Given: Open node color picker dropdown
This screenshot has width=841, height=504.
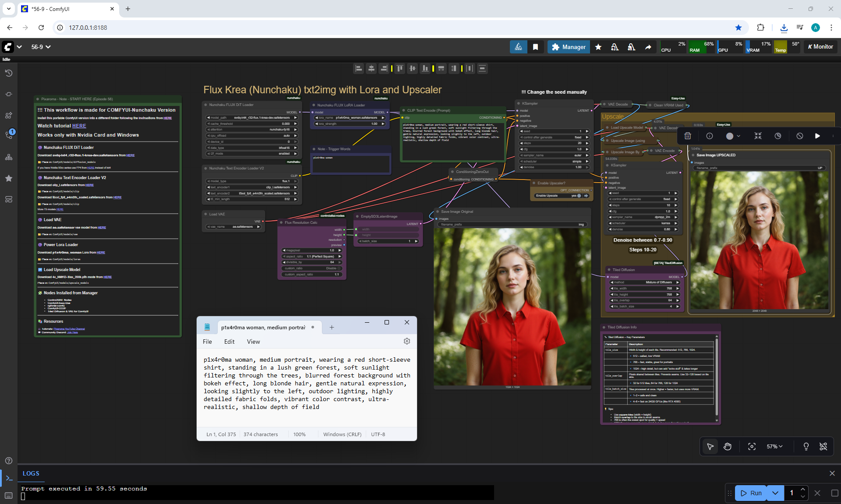Looking at the screenshot, I should coord(739,136).
